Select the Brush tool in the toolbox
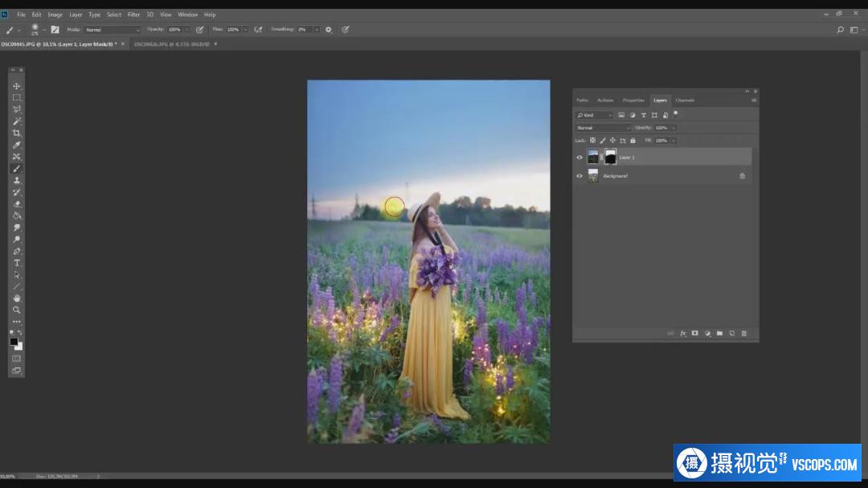The image size is (868, 488). tap(17, 168)
